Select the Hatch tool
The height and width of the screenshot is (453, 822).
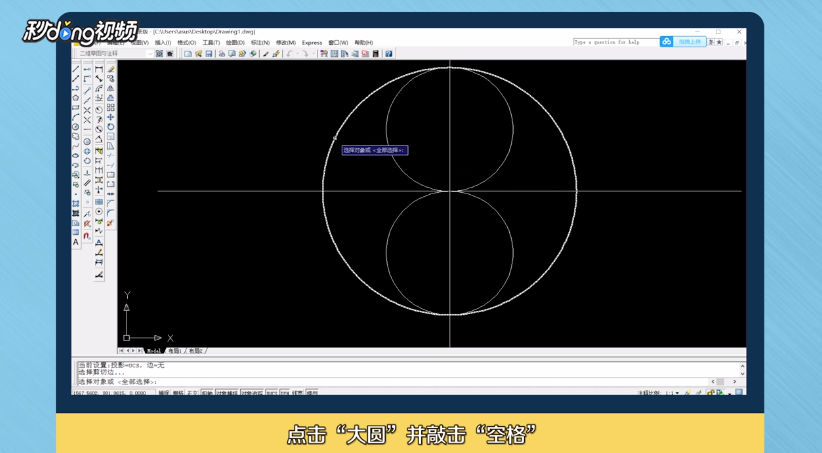75,203
